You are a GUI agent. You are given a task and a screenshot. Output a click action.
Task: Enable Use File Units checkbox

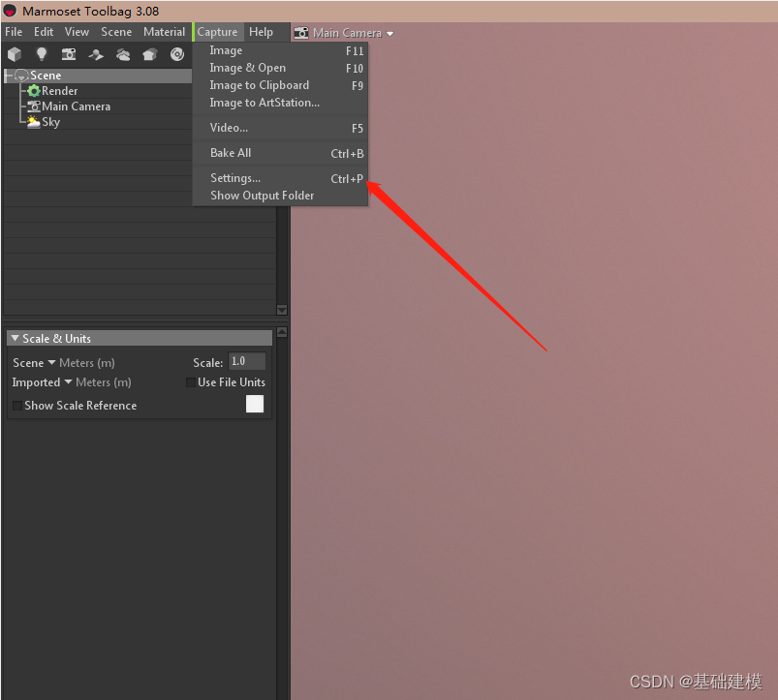click(x=191, y=382)
